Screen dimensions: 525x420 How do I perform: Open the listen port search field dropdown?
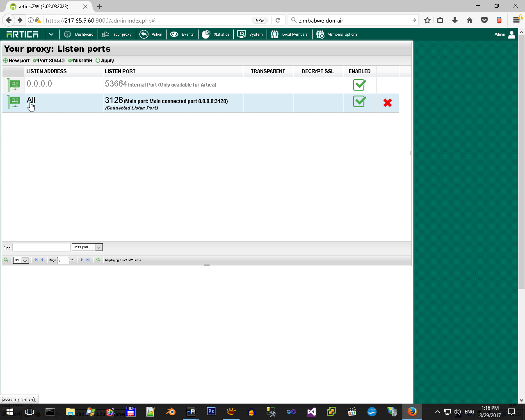pos(87,247)
